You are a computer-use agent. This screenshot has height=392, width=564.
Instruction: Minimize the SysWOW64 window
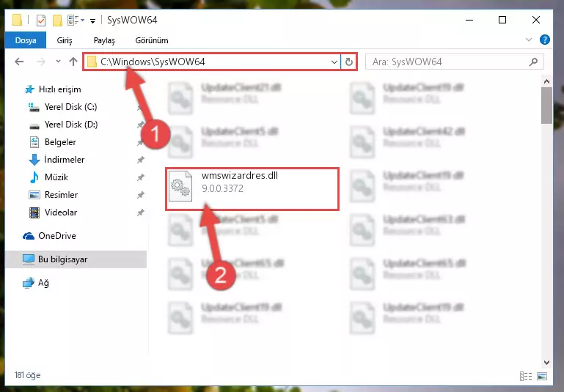tap(469, 20)
